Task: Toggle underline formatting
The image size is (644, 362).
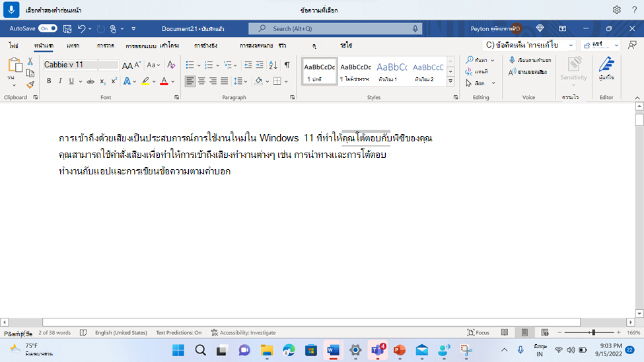Action: 71,81
